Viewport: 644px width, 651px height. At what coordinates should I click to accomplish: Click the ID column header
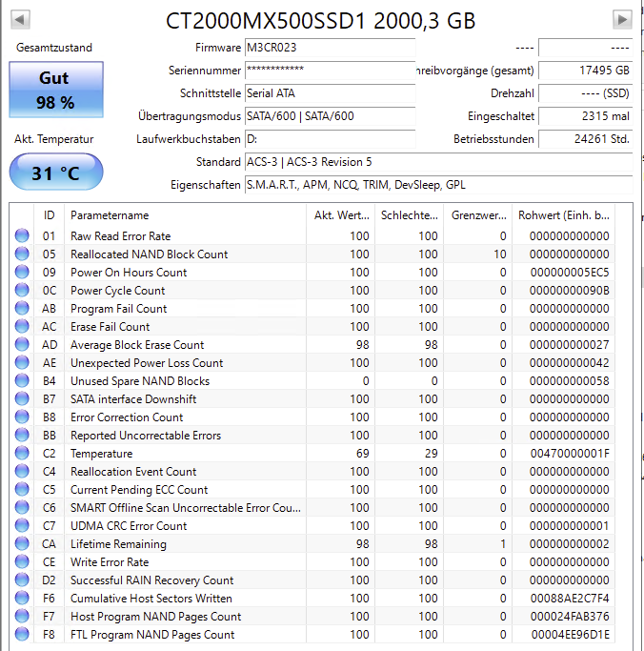coord(49,215)
